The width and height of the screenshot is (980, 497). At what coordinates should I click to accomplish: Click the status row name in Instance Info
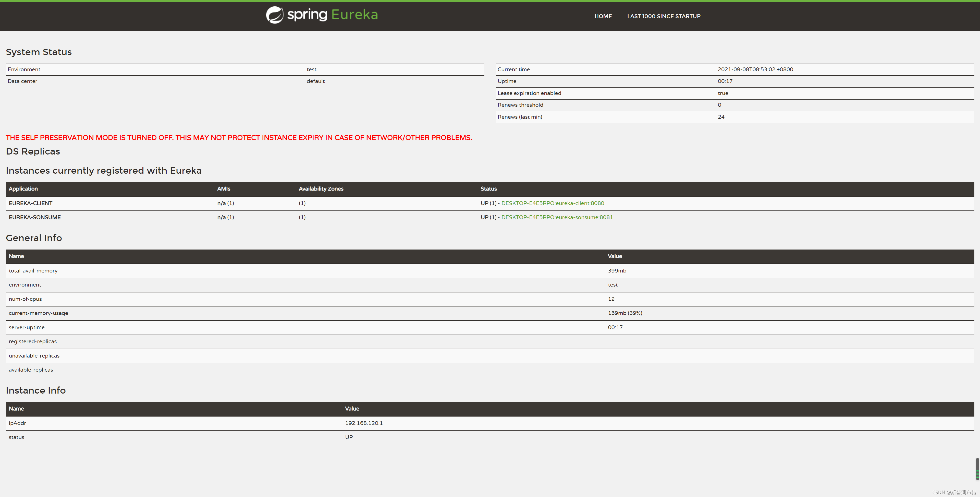coord(16,437)
